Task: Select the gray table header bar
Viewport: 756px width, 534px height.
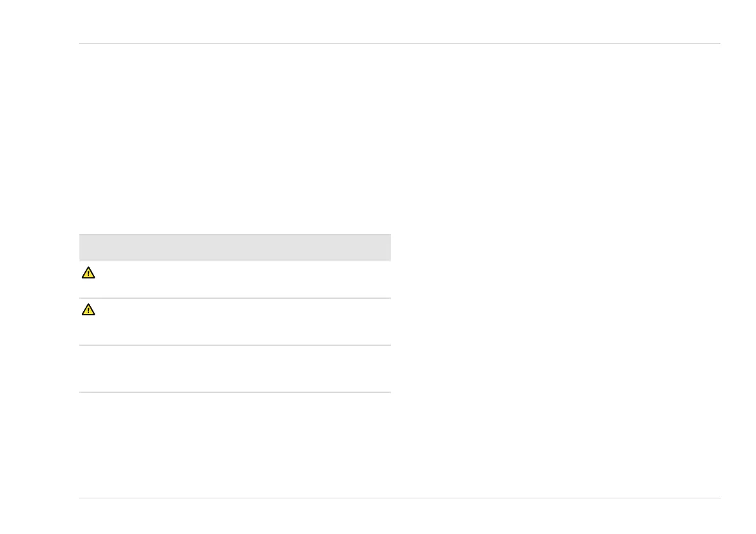Action: 235,247
